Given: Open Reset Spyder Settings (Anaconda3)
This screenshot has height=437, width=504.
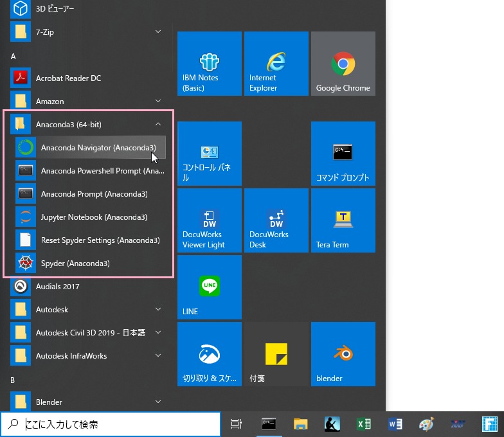Looking at the screenshot, I should pyautogui.click(x=91, y=240).
